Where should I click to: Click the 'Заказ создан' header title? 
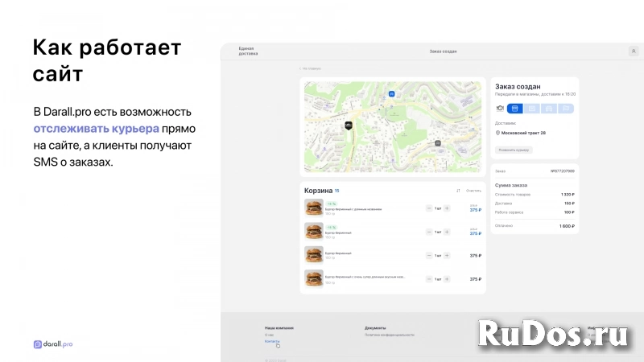[444, 51]
